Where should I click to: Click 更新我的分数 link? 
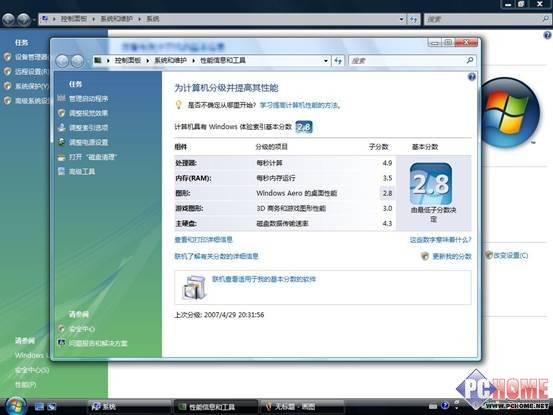point(452,256)
